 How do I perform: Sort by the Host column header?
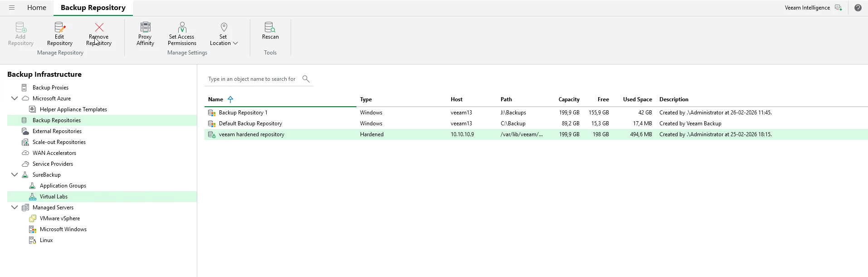point(457,99)
